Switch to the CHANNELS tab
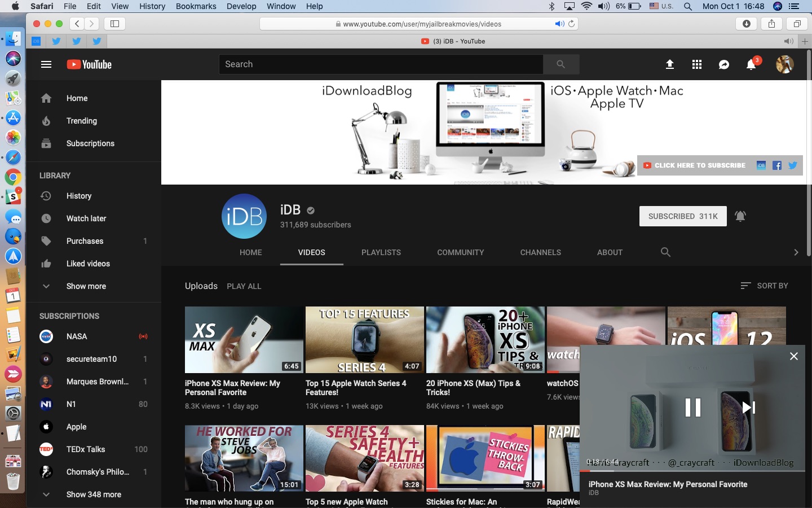The height and width of the screenshot is (508, 812). (541, 252)
